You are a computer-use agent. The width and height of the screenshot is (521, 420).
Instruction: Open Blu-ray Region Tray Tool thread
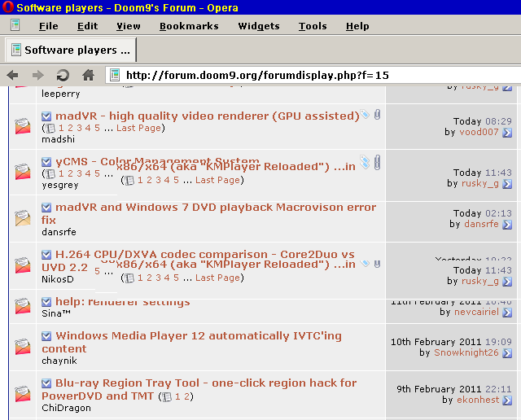(199, 389)
